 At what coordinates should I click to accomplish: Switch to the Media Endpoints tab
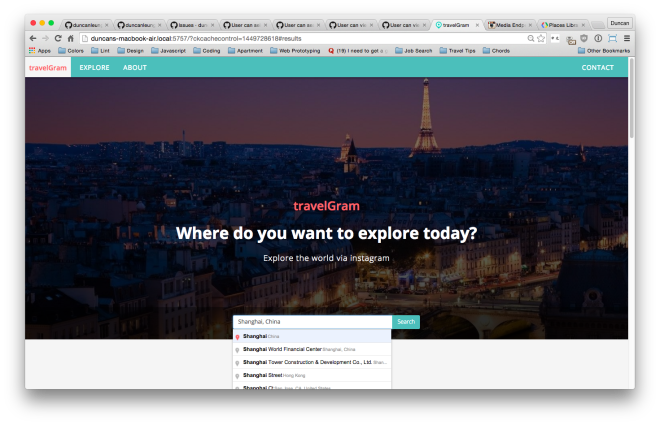point(508,25)
